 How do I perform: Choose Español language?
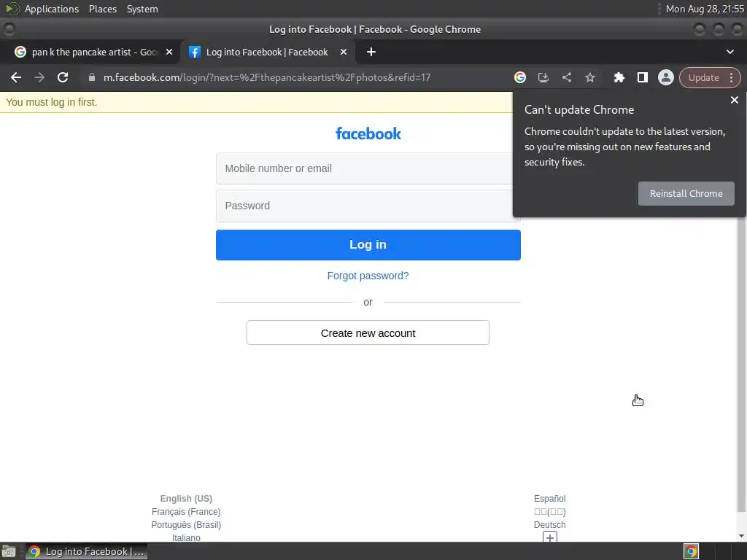pyautogui.click(x=550, y=499)
